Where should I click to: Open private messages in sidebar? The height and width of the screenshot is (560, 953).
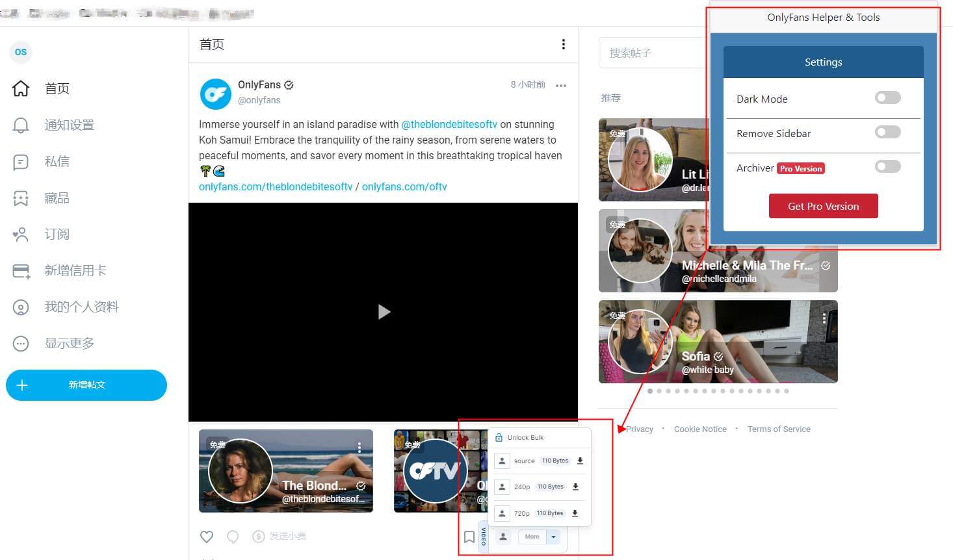coord(42,161)
